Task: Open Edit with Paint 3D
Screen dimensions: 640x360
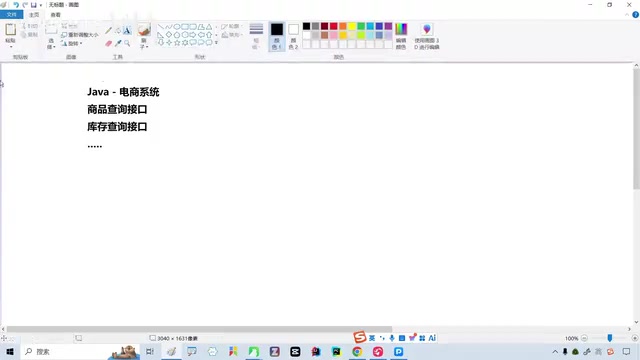Action: (x=427, y=36)
